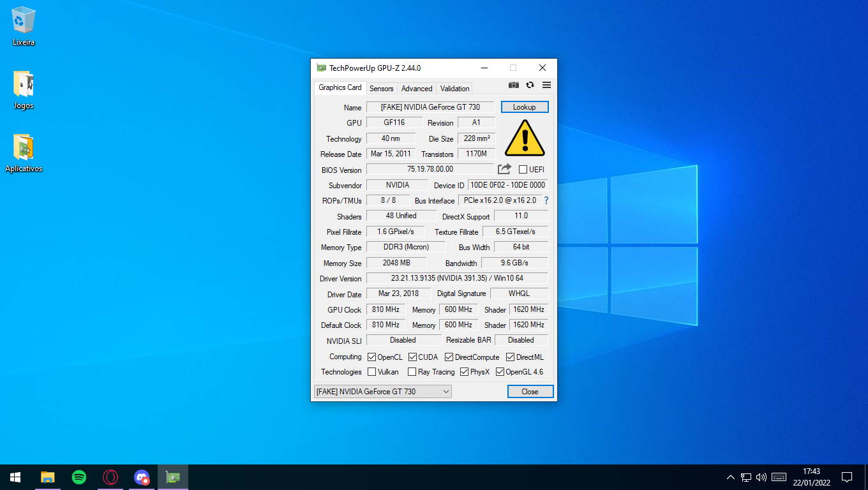Click the Bus Interface PCIe x16 value
868x490 pixels.
pos(500,200)
